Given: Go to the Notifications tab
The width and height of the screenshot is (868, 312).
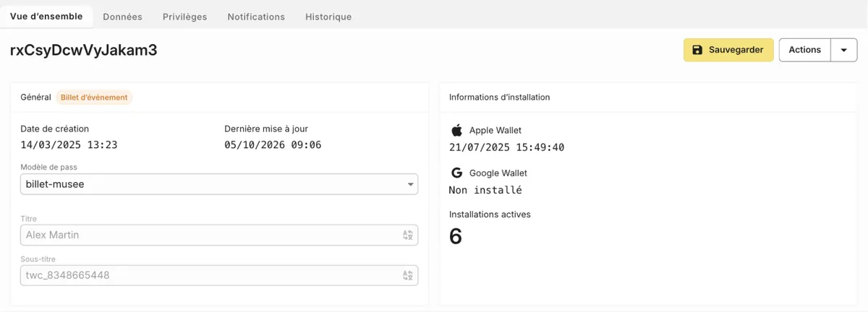Looking at the screenshot, I should pos(256,17).
